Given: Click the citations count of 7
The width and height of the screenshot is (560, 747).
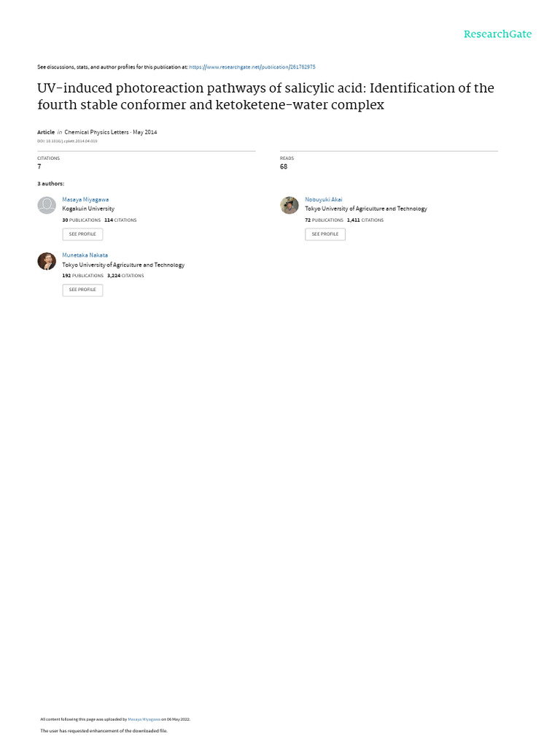Looking at the screenshot, I should 39,166.
